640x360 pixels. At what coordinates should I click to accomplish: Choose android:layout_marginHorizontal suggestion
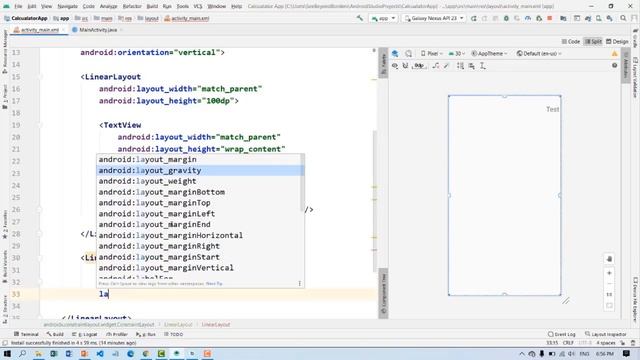coord(200,236)
